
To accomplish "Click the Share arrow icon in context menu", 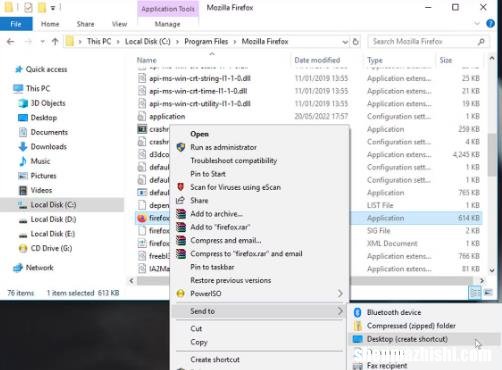I will click(x=180, y=200).
